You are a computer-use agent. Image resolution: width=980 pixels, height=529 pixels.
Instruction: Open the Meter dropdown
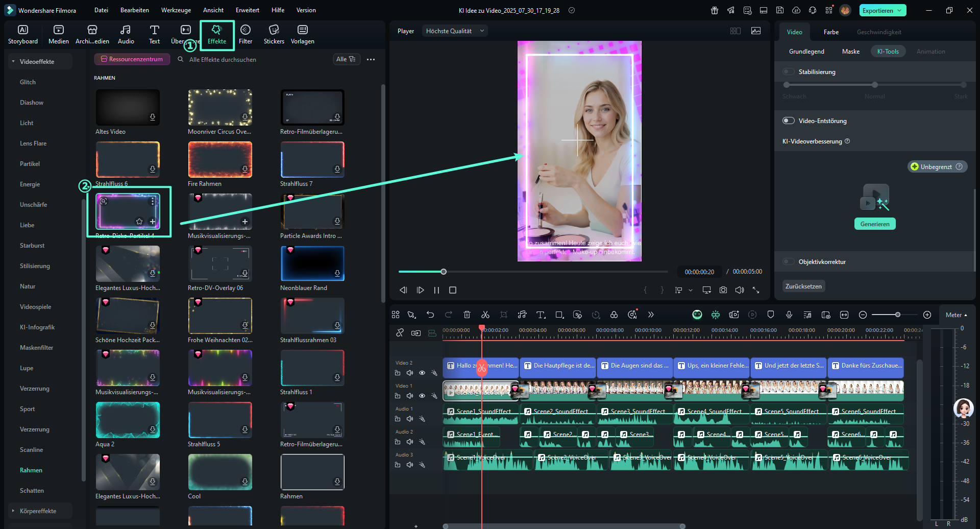(x=956, y=315)
